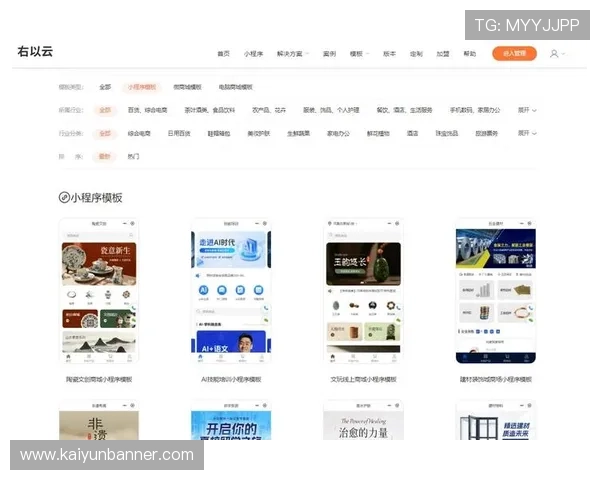600x480 pixels.
Task: Open the 精选建材 template thumbnail
Action: [496, 420]
